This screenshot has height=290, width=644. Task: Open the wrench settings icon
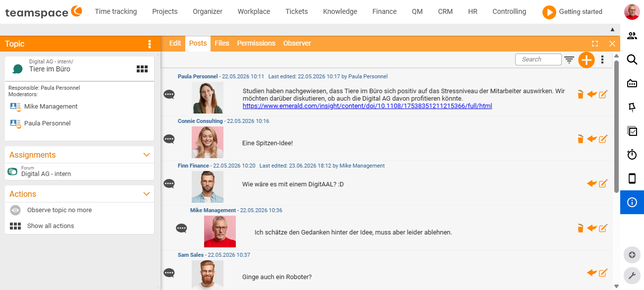point(632,276)
